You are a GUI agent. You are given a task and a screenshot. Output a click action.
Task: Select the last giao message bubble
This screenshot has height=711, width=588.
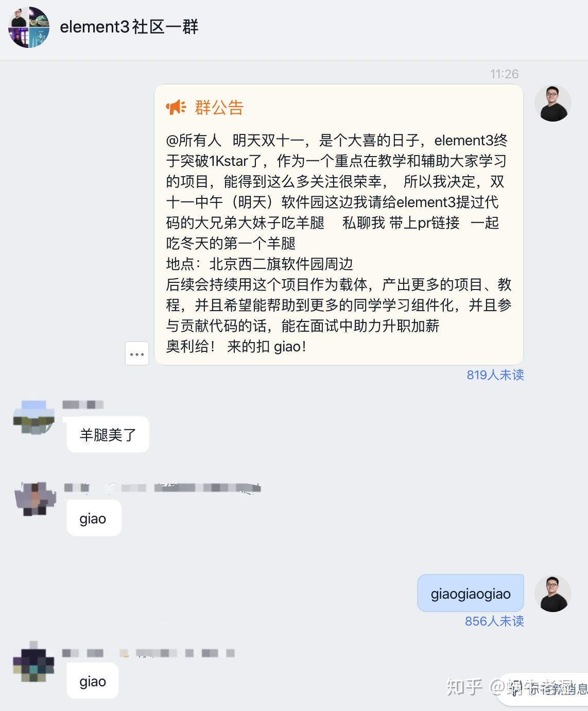[93, 681]
